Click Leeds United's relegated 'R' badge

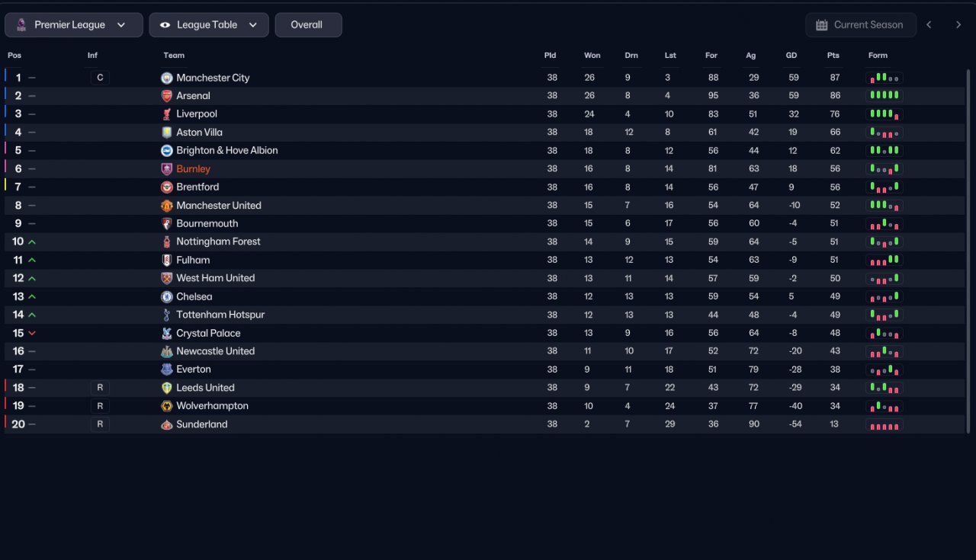(x=100, y=388)
